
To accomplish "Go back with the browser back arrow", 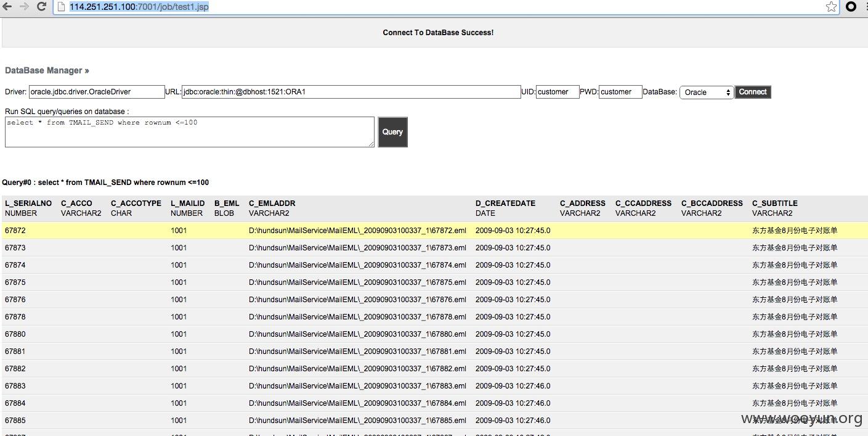I will point(7,7).
